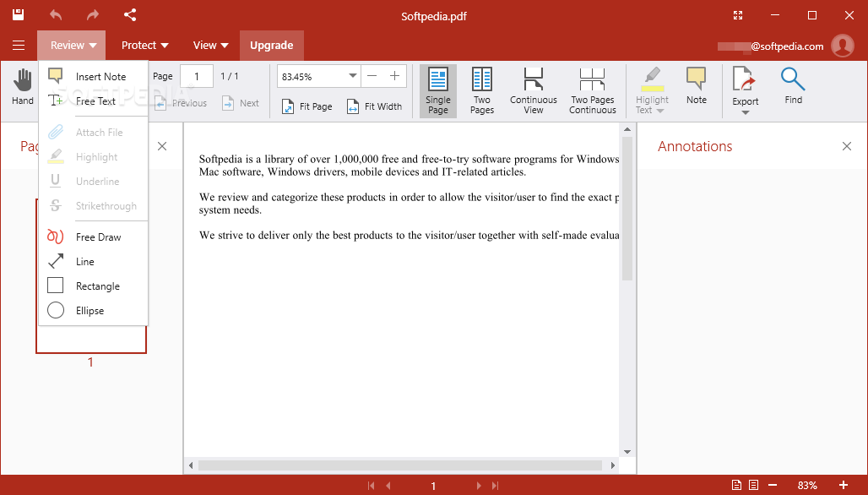The image size is (868, 495).
Task: Click the vertical scrollbar thumb
Action: (627, 209)
